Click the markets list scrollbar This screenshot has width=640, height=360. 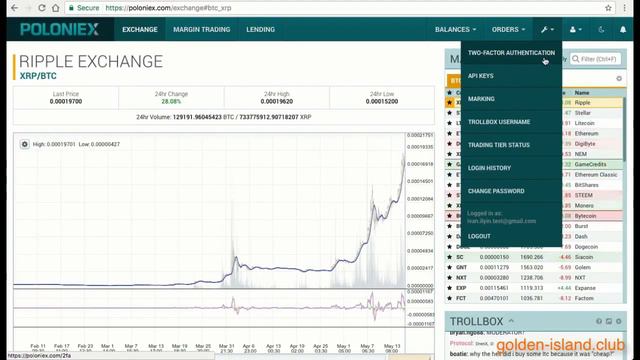click(x=624, y=129)
